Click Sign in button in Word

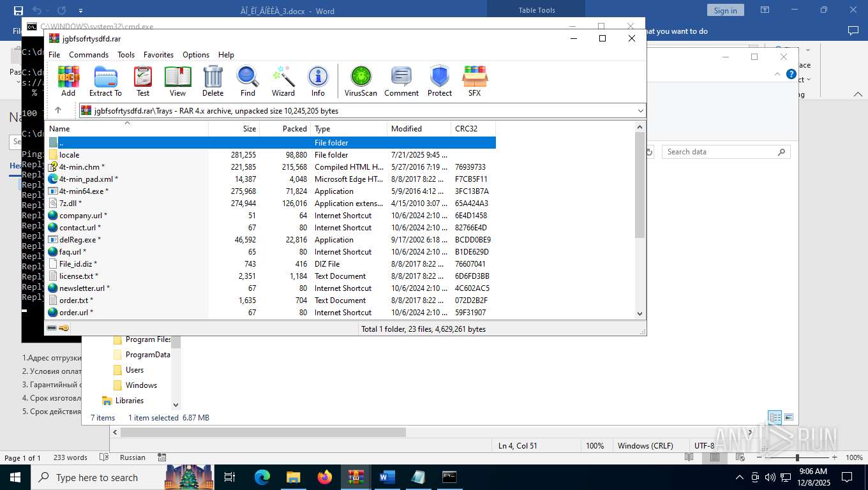point(725,10)
